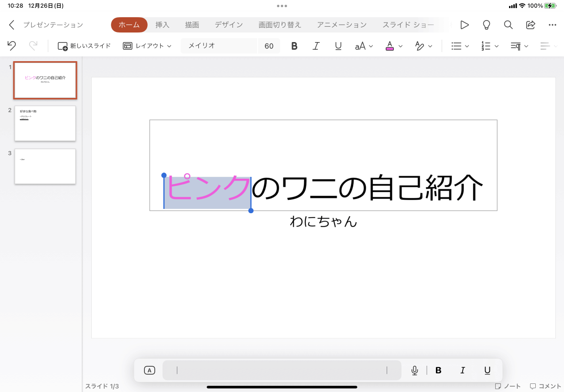Tap the Wi-Fi icon in status bar
Viewport: 564px width, 392px height.
click(x=522, y=6)
